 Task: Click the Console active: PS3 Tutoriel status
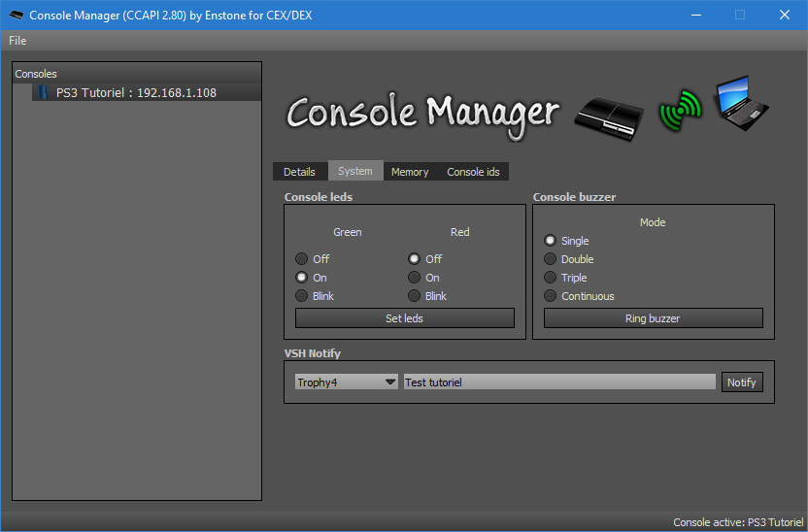pyautogui.click(x=738, y=521)
